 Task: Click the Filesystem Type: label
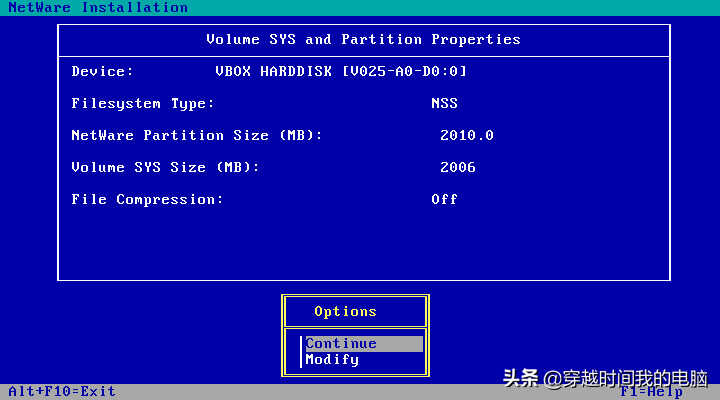click(x=143, y=103)
